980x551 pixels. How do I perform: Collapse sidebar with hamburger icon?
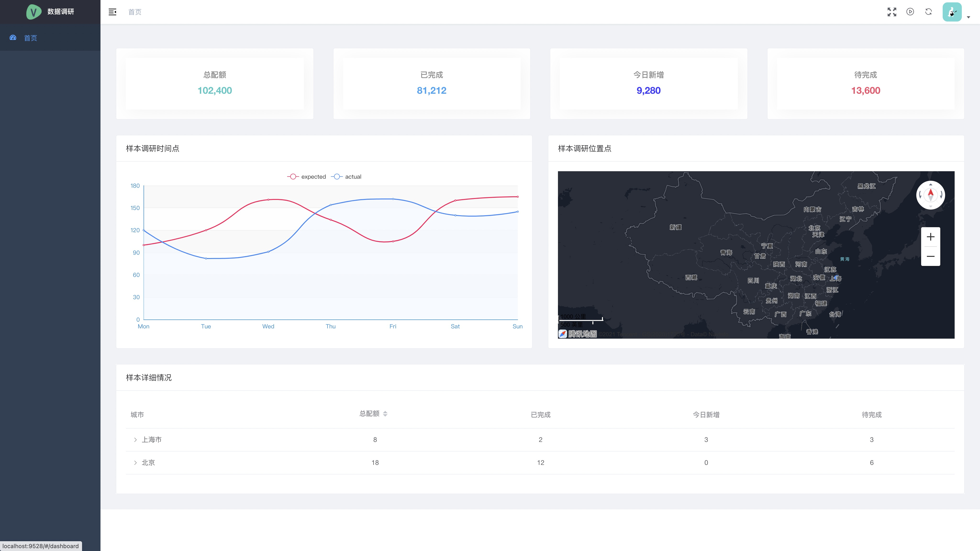(x=112, y=12)
